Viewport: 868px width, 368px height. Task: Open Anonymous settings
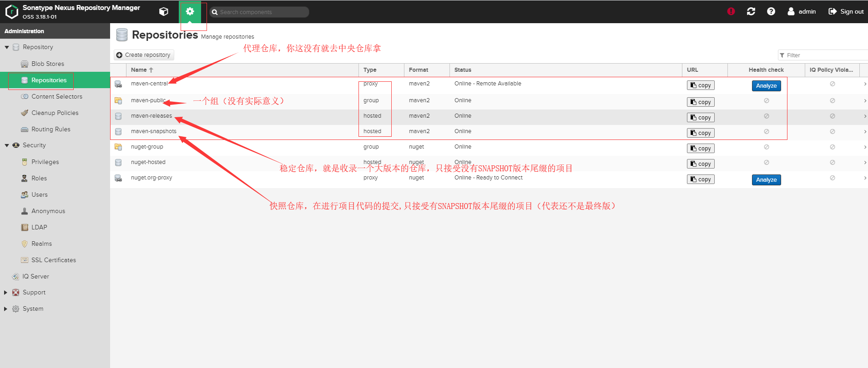pyautogui.click(x=48, y=211)
